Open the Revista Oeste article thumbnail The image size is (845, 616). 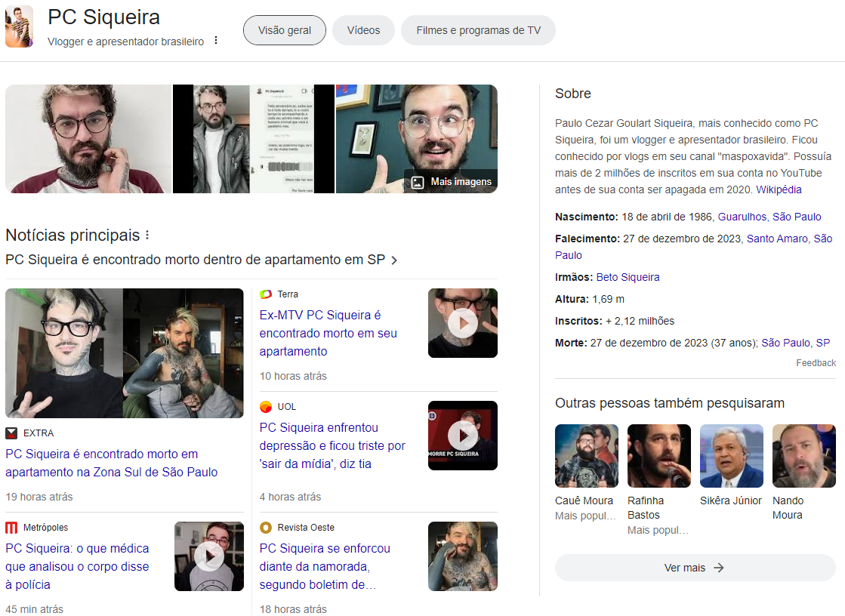click(463, 556)
